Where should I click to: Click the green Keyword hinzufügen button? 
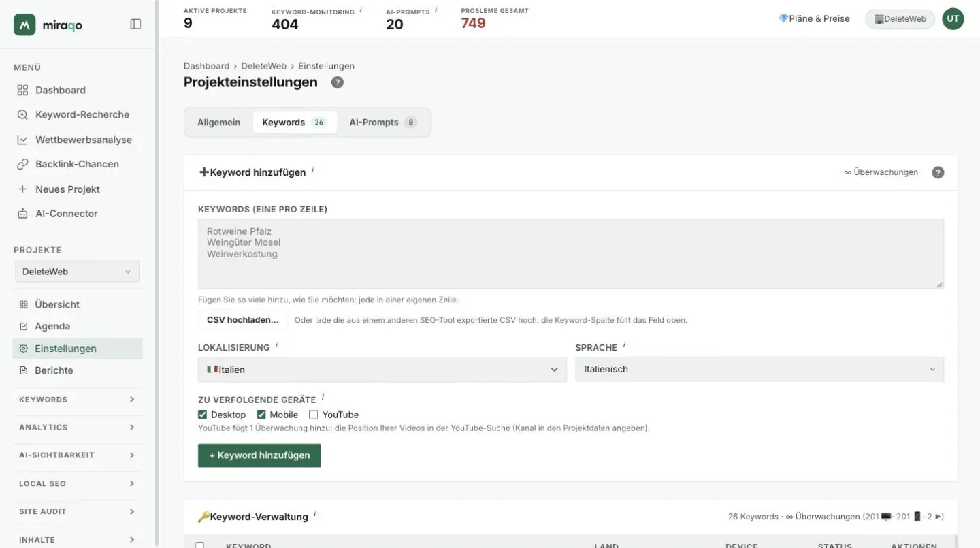[259, 455]
